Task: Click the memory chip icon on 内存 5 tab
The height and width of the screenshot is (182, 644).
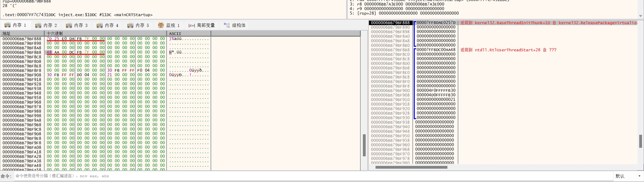Action: [130, 25]
